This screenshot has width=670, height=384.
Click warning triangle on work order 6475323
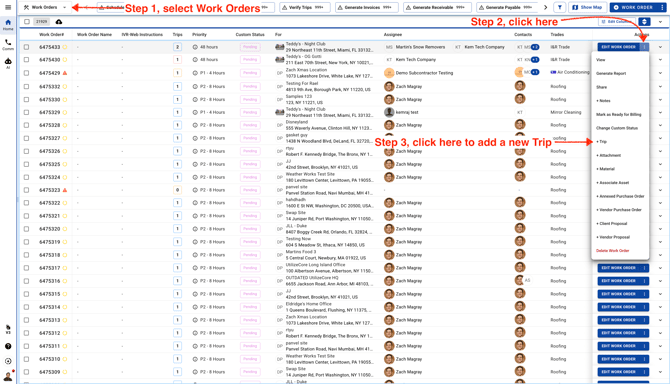pyautogui.click(x=65, y=190)
